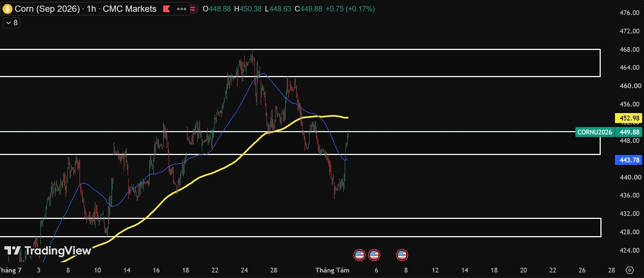
Task: Click the date label 26 on time axis
Action: click(x=582, y=270)
